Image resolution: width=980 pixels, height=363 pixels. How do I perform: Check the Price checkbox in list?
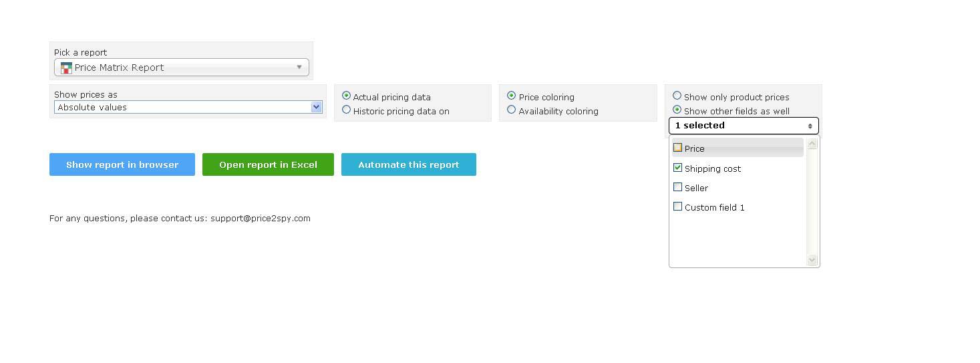[677, 148]
